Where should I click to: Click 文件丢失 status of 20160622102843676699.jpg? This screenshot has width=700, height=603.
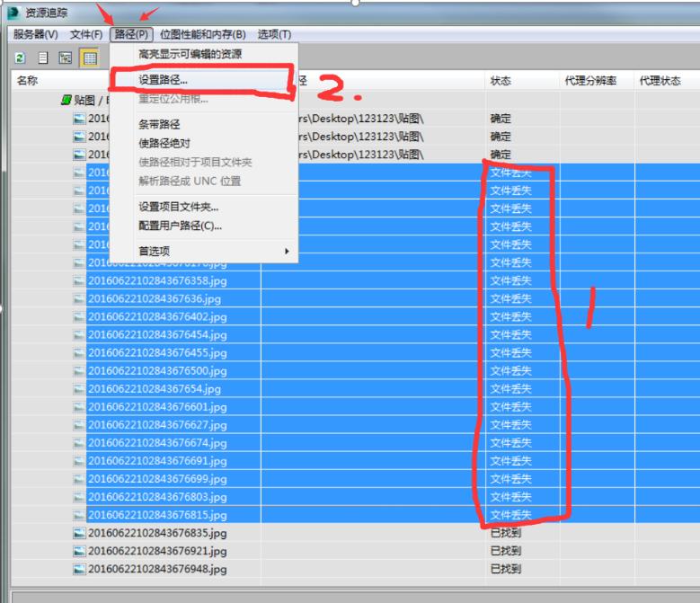(510, 479)
